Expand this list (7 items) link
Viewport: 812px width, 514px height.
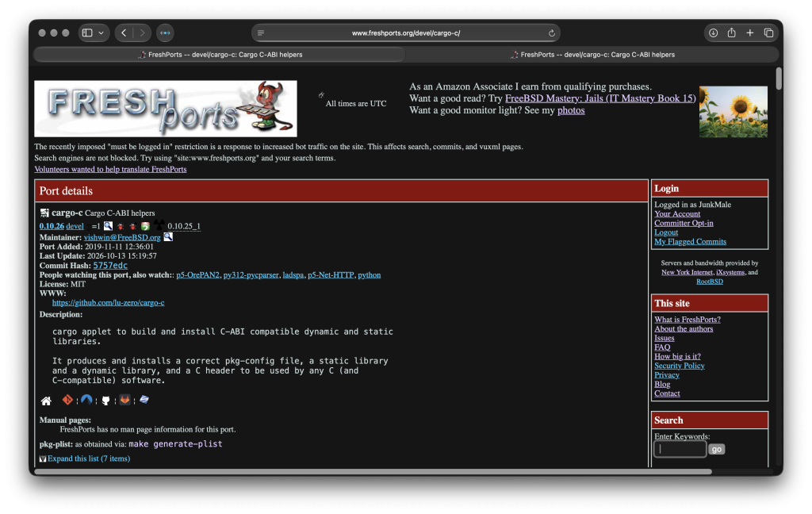click(x=89, y=458)
